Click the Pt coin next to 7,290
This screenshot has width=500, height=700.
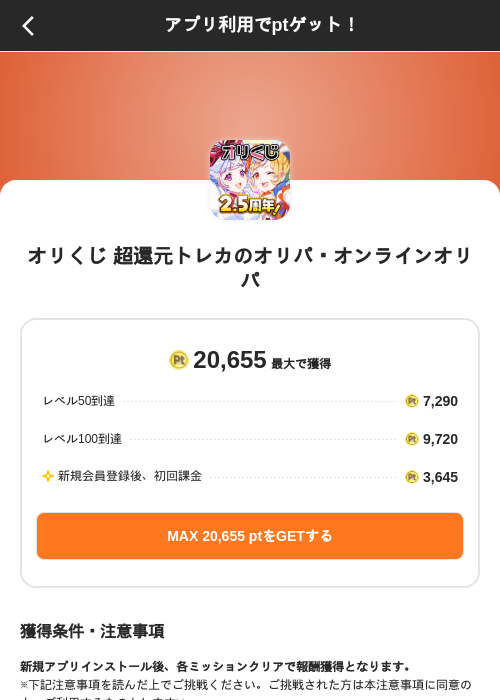pyautogui.click(x=412, y=401)
